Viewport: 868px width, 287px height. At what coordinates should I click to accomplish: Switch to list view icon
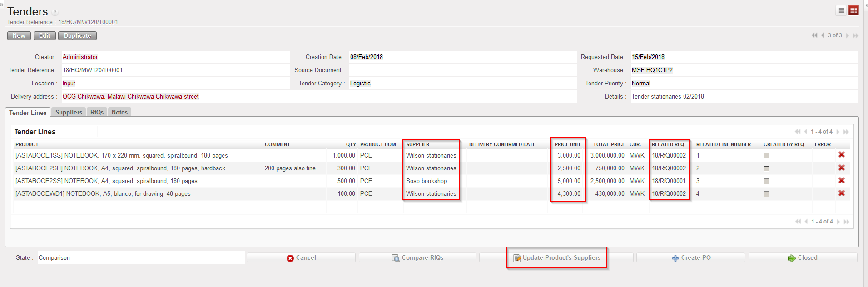point(841,10)
